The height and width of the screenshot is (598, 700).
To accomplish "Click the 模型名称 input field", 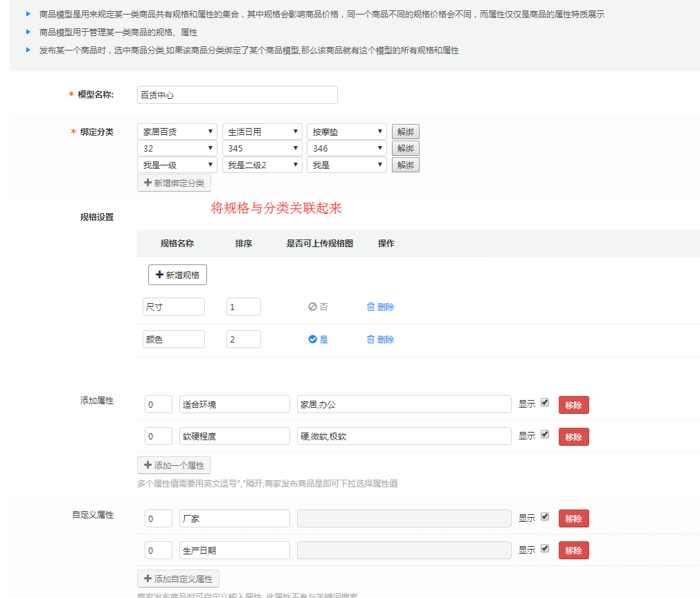I will click(237, 95).
